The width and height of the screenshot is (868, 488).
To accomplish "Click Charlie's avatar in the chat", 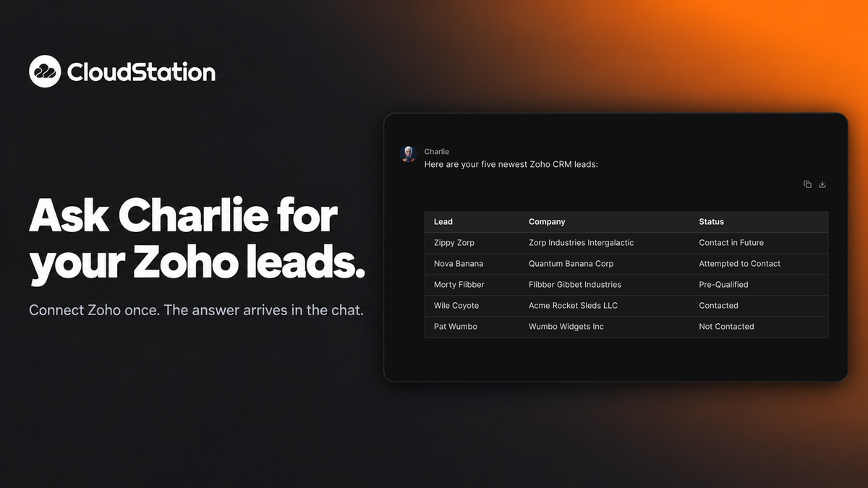I will (x=408, y=153).
